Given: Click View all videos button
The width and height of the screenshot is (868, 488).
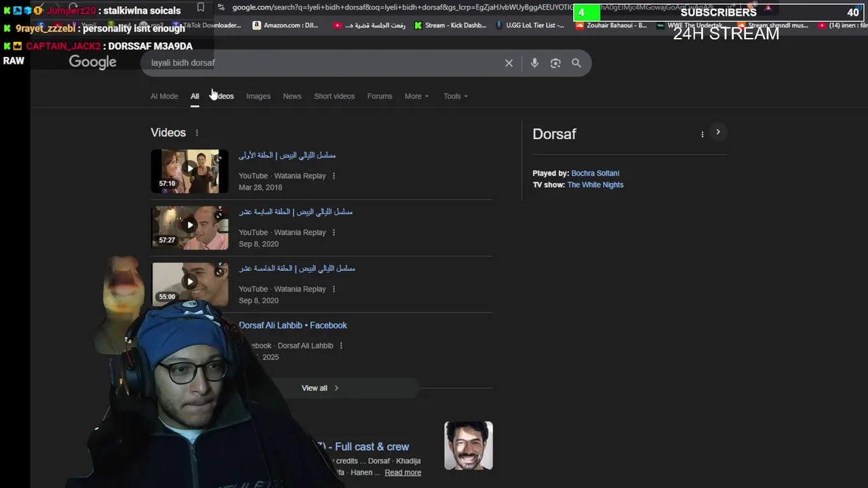Looking at the screenshot, I should (320, 388).
